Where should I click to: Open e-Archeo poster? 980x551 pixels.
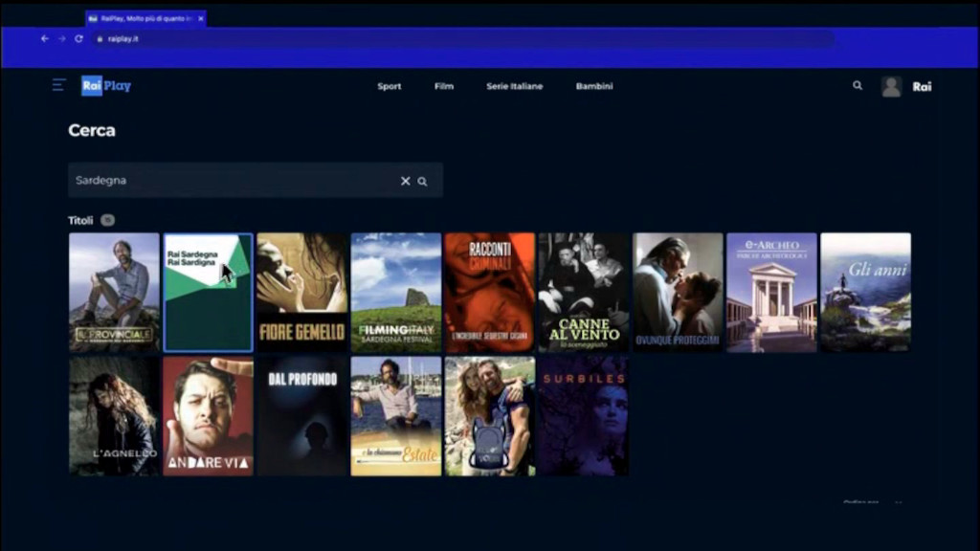click(772, 293)
